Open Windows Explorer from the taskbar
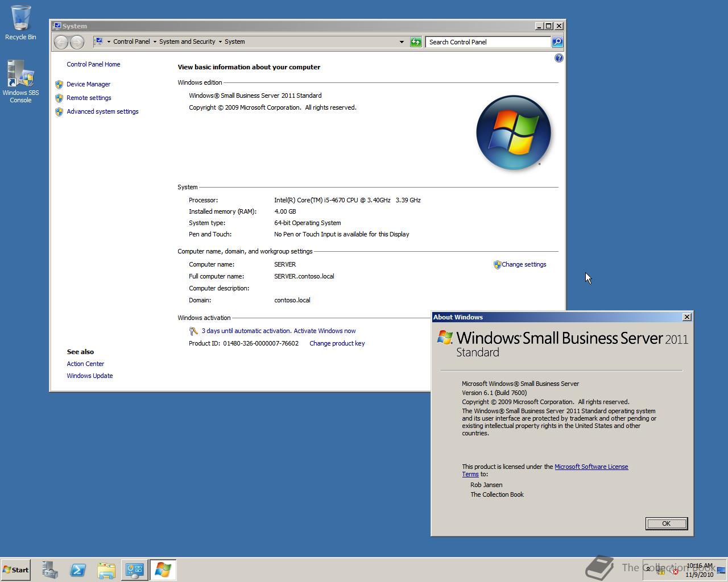 (x=106, y=570)
